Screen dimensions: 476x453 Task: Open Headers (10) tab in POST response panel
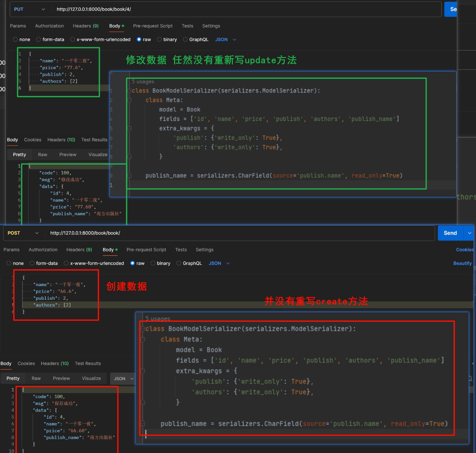(x=55, y=364)
